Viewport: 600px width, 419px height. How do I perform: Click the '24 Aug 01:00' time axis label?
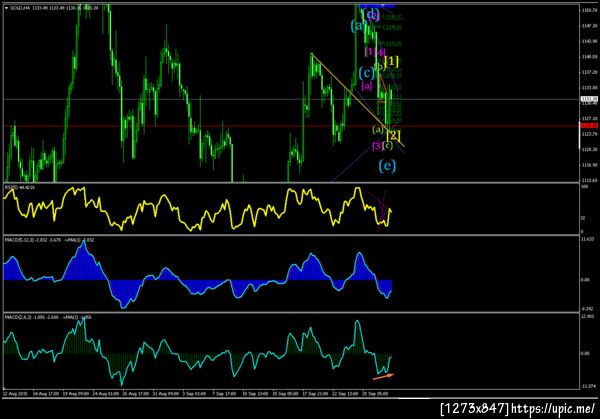pyautogui.click(x=105, y=394)
